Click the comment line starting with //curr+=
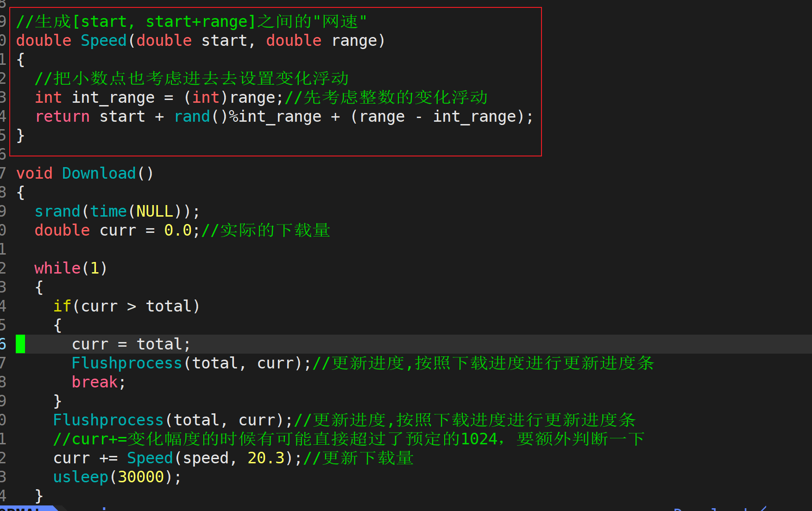The width and height of the screenshot is (812, 511). tap(348, 439)
